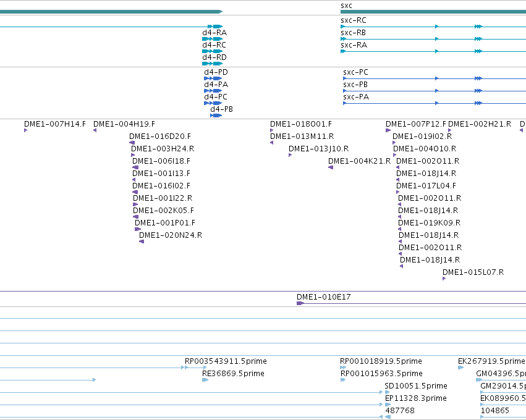Select the sxc-PA protein label

click(x=356, y=97)
